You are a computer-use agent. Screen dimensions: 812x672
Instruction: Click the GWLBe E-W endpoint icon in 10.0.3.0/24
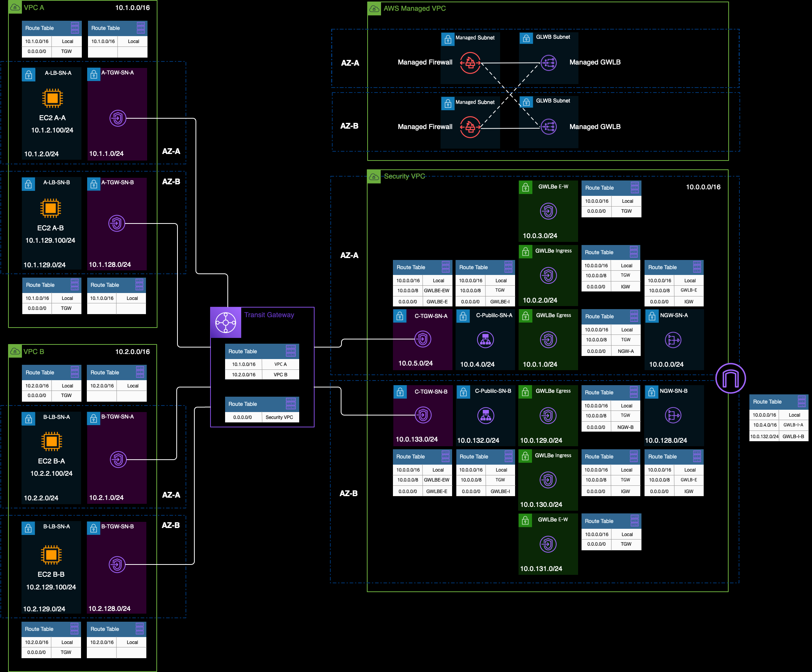click(x=548, y=211)
